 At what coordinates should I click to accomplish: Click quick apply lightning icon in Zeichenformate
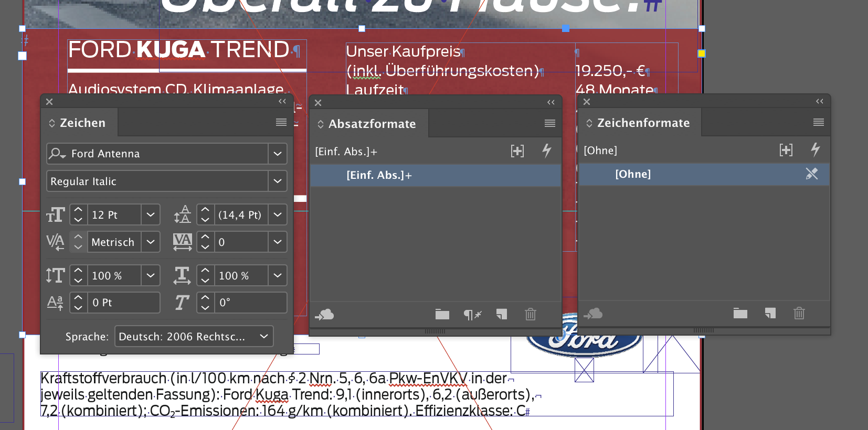pos(816,150)
